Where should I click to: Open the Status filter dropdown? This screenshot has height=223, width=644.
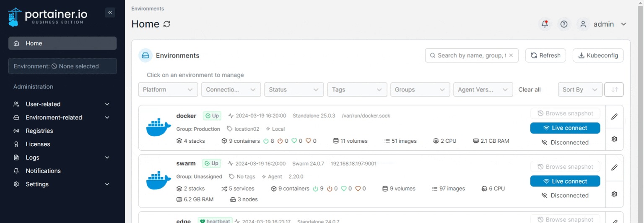click(294, 89)
